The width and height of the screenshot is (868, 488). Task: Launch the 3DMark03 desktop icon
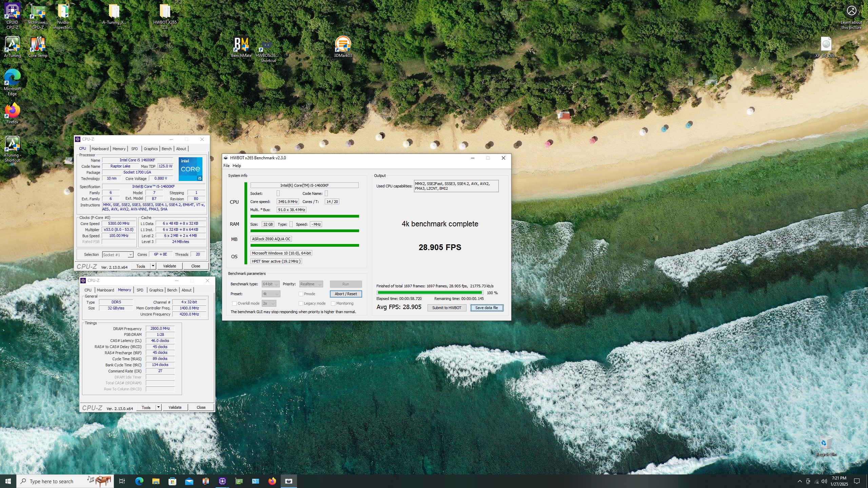pos(343,47)
